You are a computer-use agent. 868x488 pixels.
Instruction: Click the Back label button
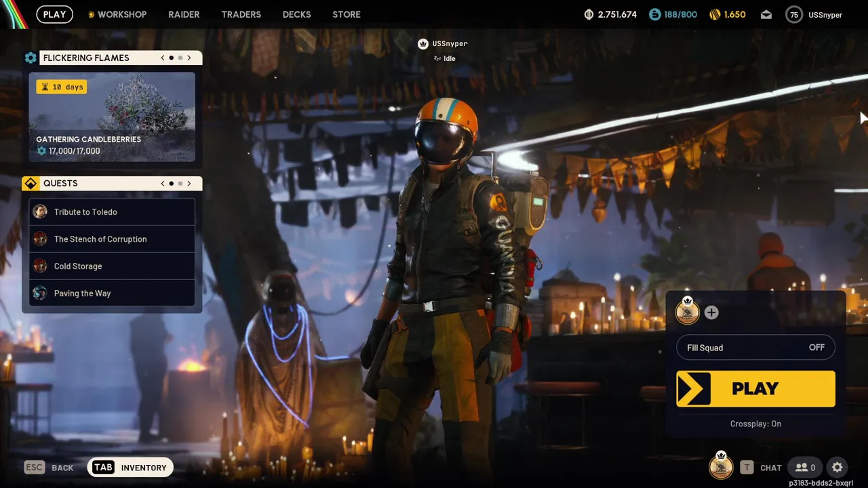62,468
